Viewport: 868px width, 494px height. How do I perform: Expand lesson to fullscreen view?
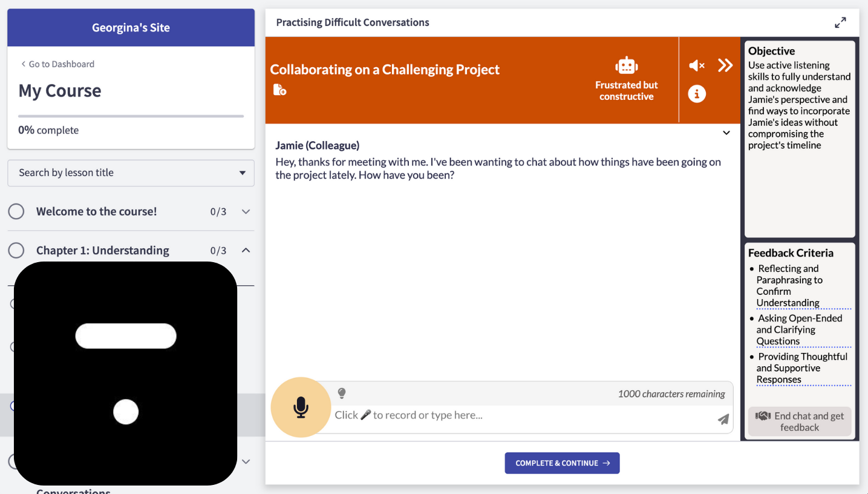pyautogui.click(x=840, y=23)
